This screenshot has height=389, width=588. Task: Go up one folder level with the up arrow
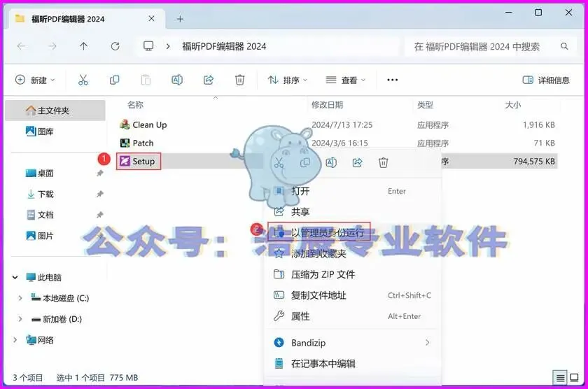coord(83,46)
